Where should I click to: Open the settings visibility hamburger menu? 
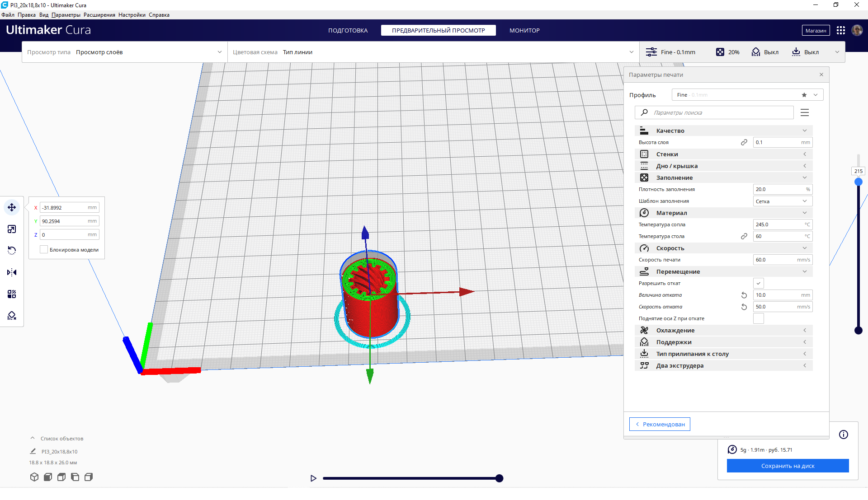tap(805, 112)
